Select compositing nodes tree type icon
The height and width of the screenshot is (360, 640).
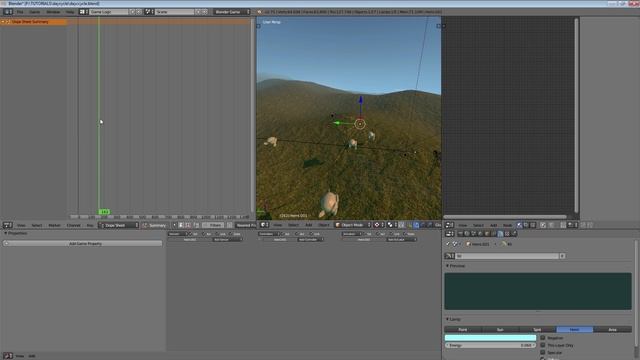click(526, 225)
